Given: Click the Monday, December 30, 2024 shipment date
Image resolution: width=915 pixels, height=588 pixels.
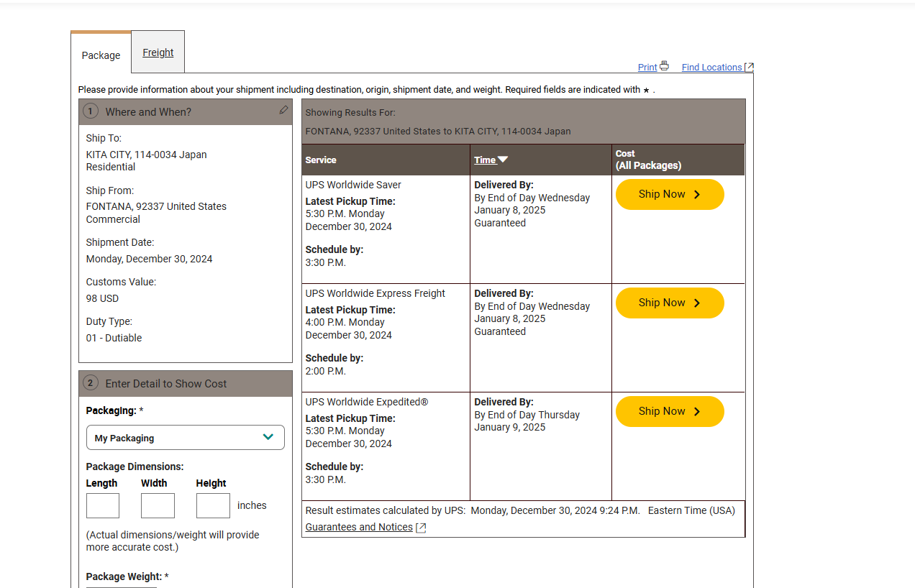Looking at the screenshot, I should click(x=149, y=259).
